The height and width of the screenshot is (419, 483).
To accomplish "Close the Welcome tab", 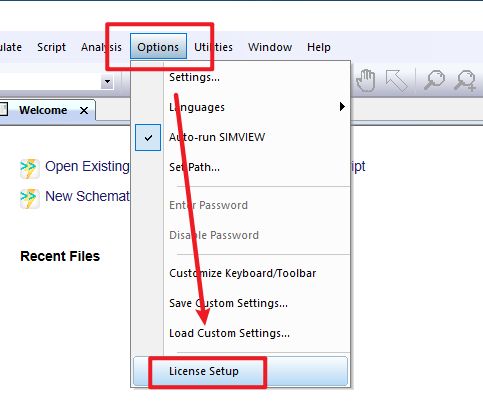I will [x=84, y=110].
